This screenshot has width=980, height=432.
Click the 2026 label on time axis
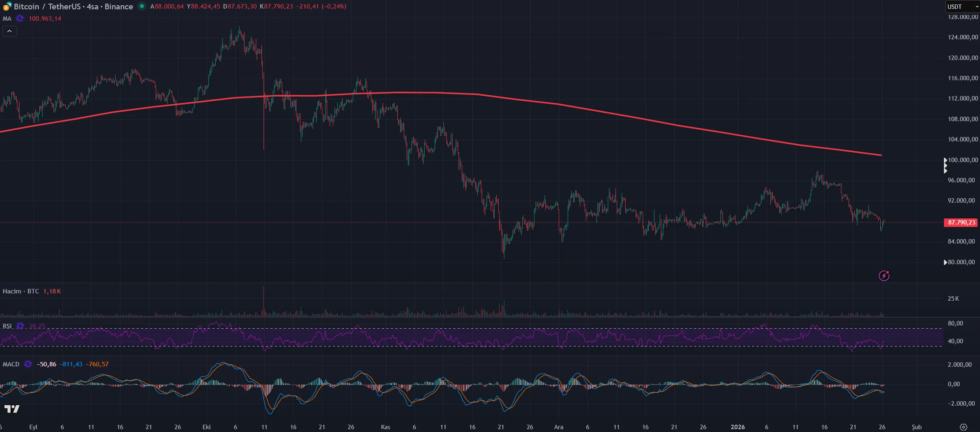click(737, 427)
